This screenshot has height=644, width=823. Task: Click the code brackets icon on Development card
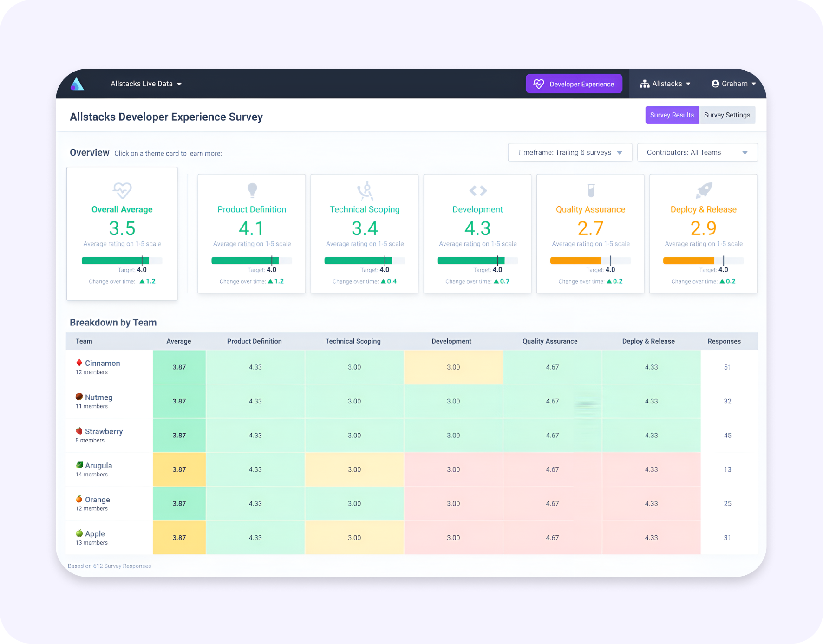point(478,190)
